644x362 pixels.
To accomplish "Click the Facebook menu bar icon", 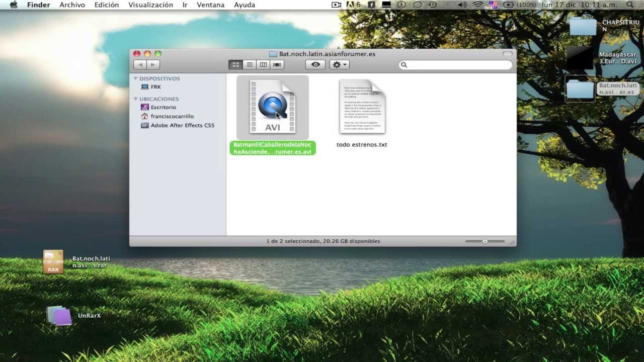I will coord(372,5).
